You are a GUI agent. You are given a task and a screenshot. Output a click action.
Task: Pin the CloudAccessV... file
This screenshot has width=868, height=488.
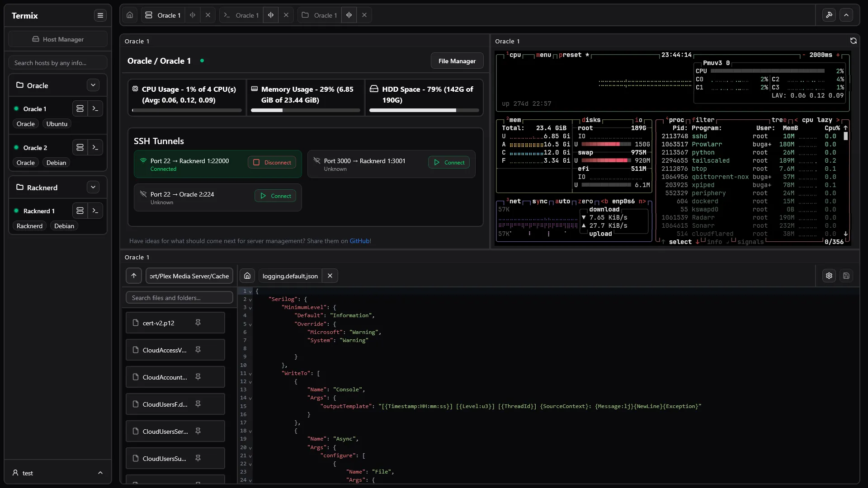(x=198, y=350)
